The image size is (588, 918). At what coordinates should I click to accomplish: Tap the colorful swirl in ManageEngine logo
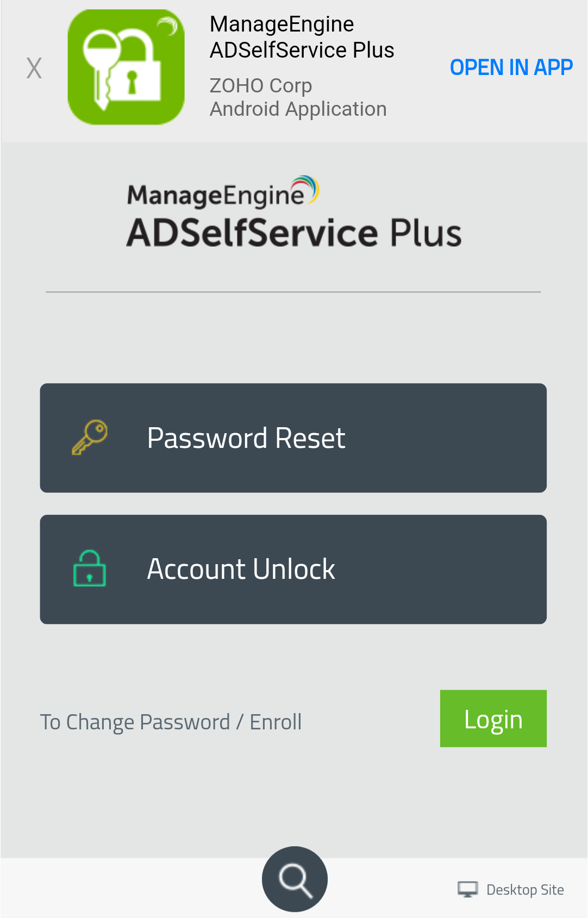[306, 187]
